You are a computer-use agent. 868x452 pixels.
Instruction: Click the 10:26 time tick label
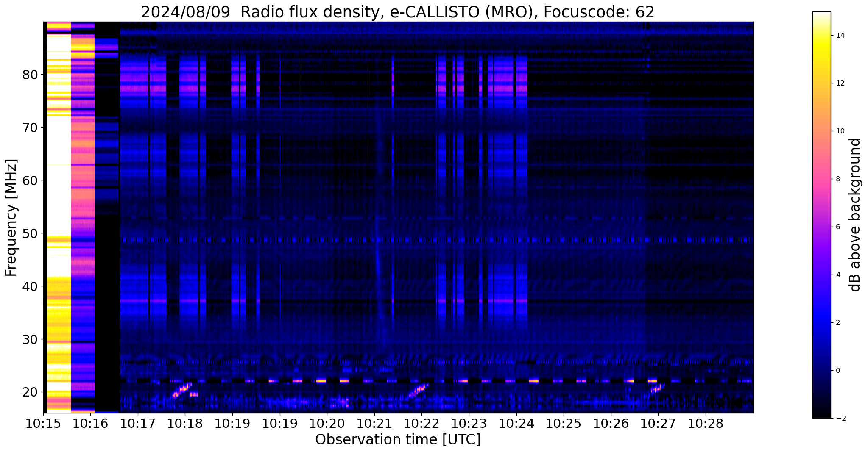(611, 424)
